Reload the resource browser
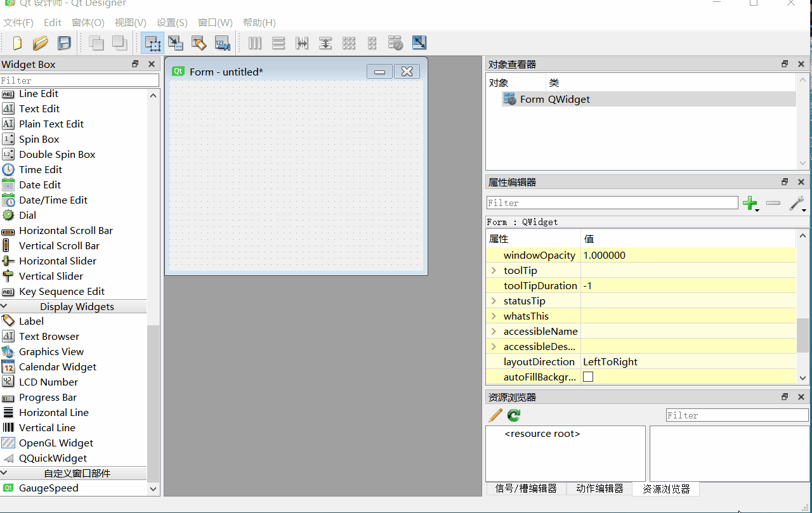This screenshot has height=513, width=812. [513, 415]
